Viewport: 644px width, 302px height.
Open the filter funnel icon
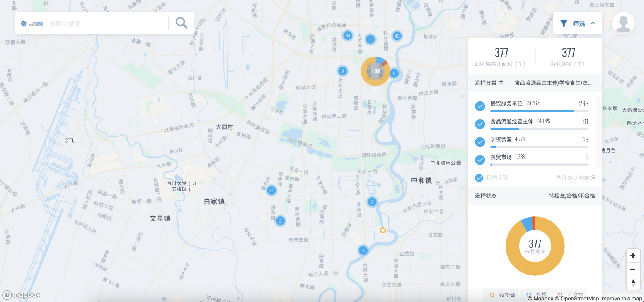pos(564,24)
